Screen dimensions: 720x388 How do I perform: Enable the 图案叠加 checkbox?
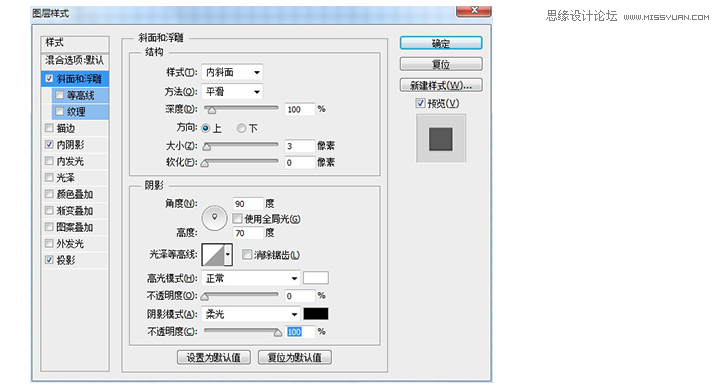click(49, 227)
